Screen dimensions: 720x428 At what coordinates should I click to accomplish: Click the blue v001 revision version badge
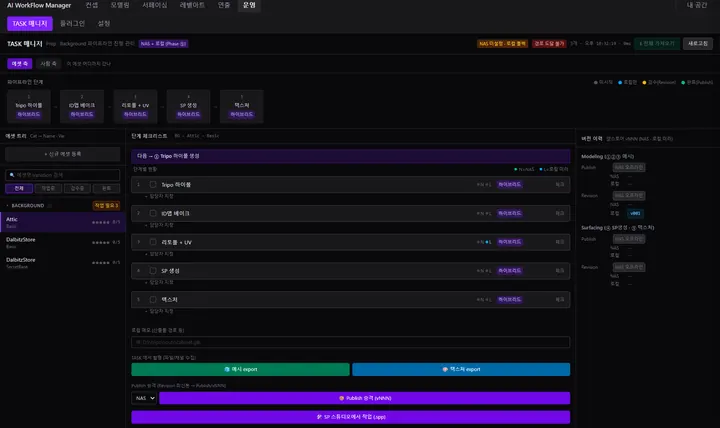pos(635,214)
